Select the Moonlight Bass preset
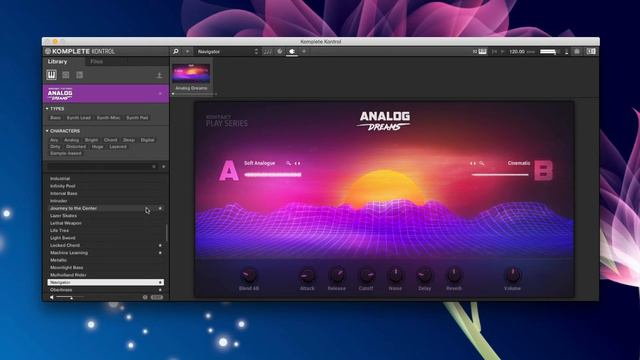 (67, 268)
